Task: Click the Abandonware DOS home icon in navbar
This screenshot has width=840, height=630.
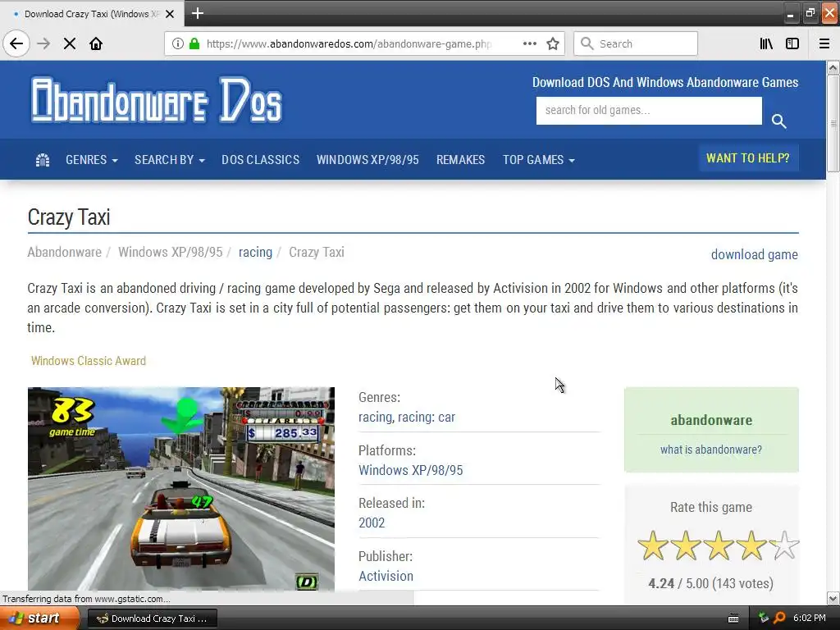Action: [x=43, y=160]
